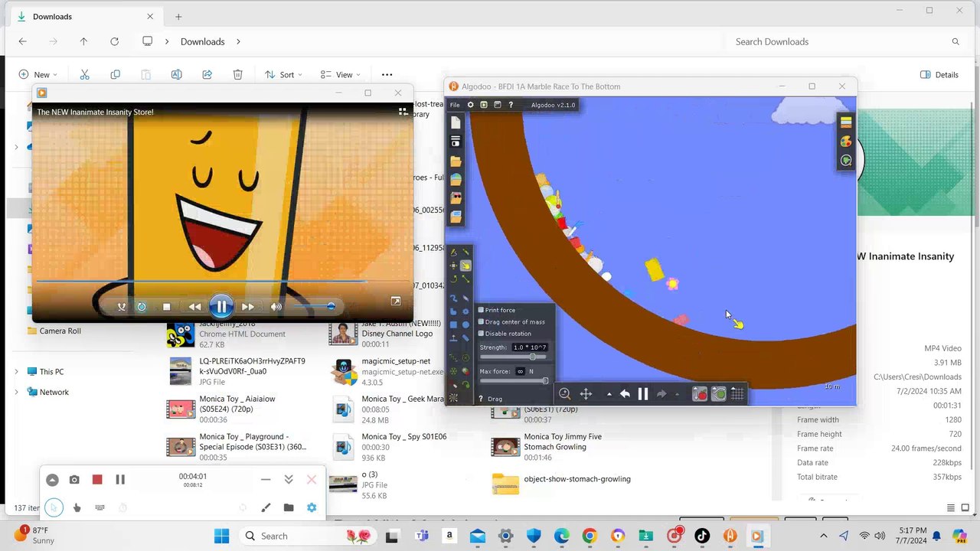Viewport: 980px width, 551px height.
Task: Open the recorder drawing brush tool
Action: pos(266,507)
